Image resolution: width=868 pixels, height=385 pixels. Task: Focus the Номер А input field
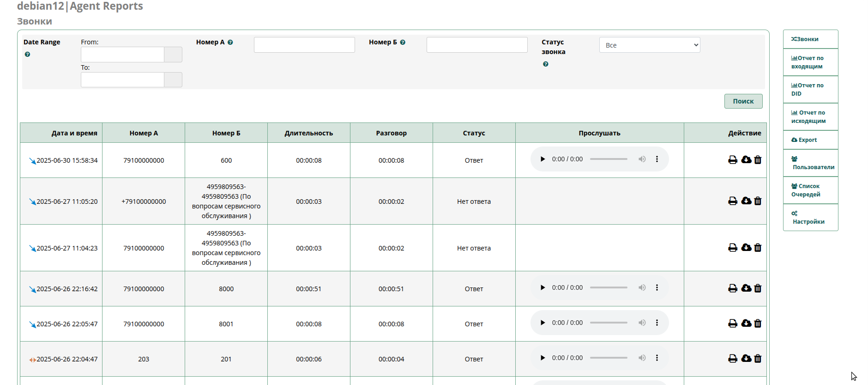coord(304,45)
